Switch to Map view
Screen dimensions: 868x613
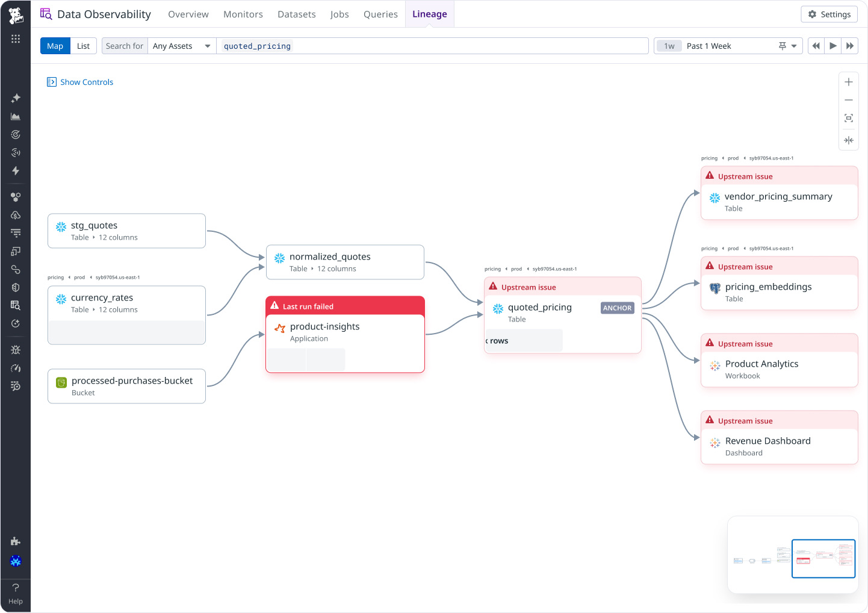pyautogui.click(x=55, y=46)
